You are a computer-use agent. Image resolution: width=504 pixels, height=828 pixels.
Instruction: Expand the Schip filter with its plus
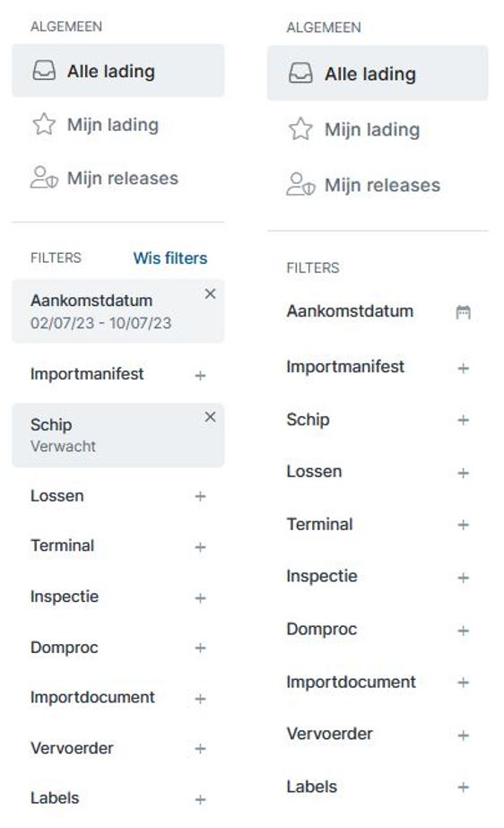tap(463, 421)
